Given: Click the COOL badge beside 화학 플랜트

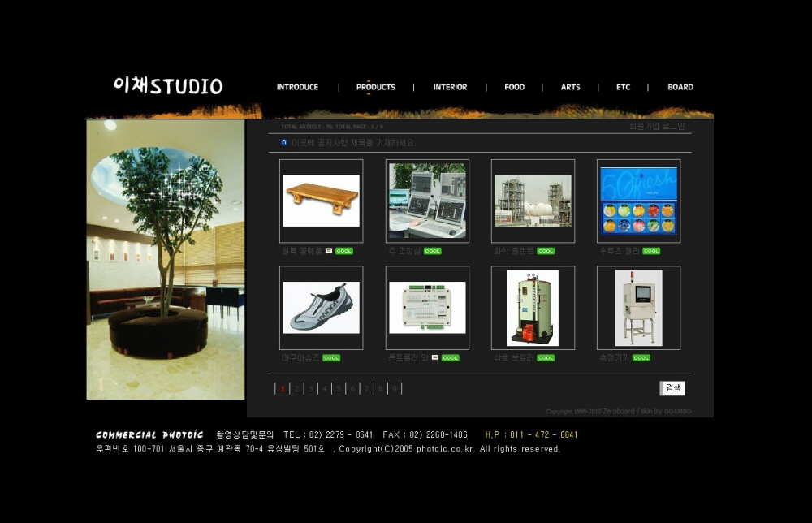Looking at the screenshot, I should 546,251.
